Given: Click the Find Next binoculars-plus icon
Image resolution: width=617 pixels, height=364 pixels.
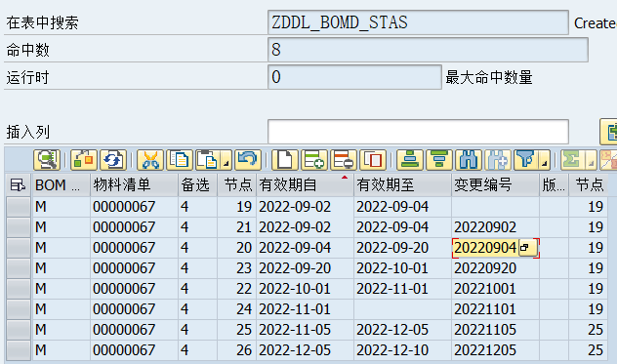Looking at the screenshot, I should (498, 160).
